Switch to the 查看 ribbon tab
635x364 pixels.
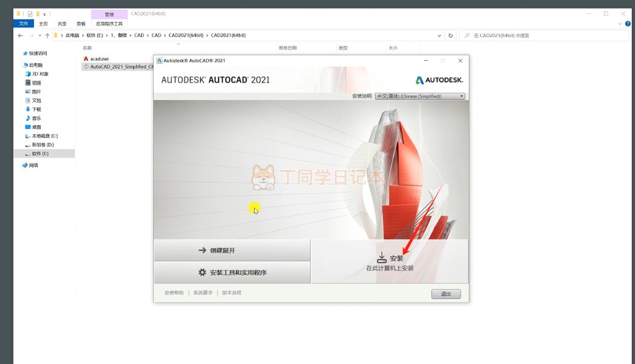(x=81, y=24)
